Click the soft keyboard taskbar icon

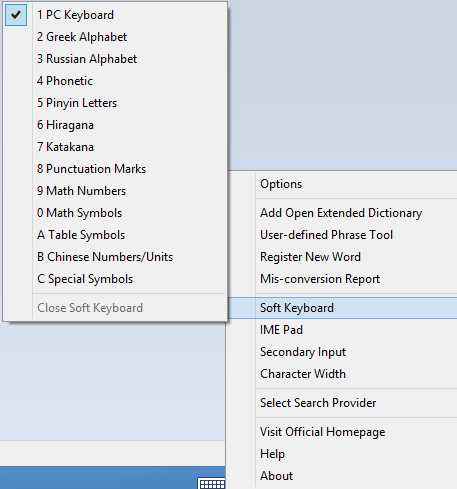(x=212, y=484)
